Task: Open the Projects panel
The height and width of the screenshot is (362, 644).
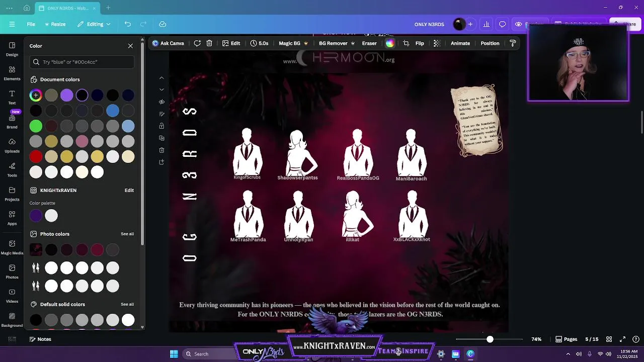Action: (x=12, y=194)
